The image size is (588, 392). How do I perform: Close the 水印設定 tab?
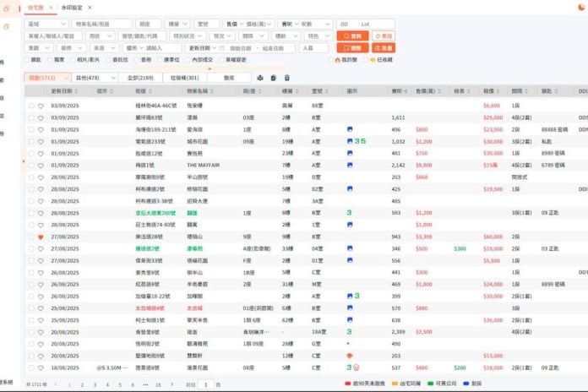(x=90, y=8)
